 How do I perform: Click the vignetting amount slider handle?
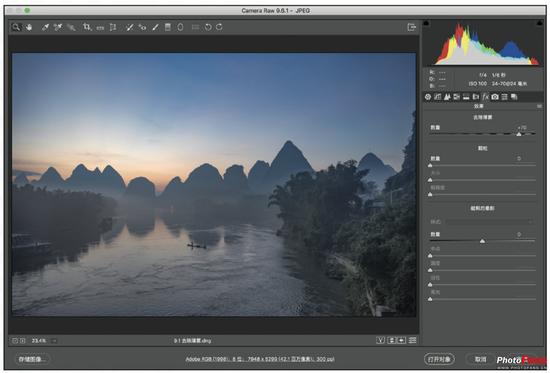click(482, 241)
